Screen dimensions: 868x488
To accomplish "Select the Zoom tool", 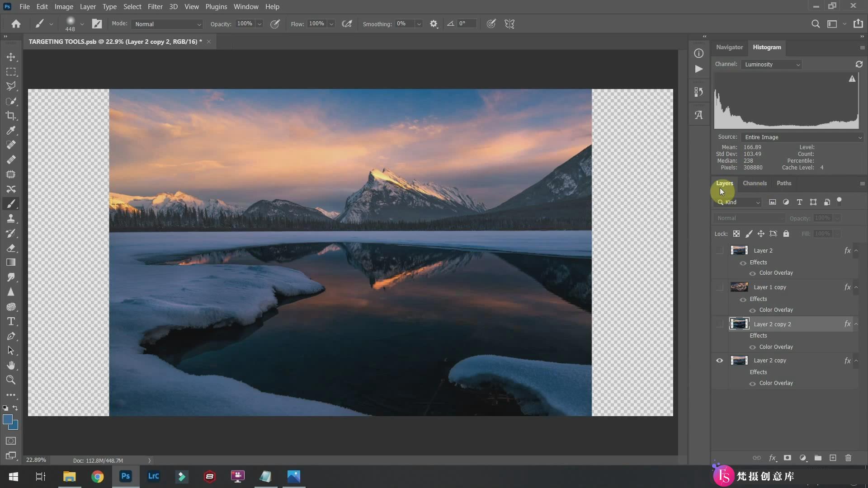I will 11,380.
